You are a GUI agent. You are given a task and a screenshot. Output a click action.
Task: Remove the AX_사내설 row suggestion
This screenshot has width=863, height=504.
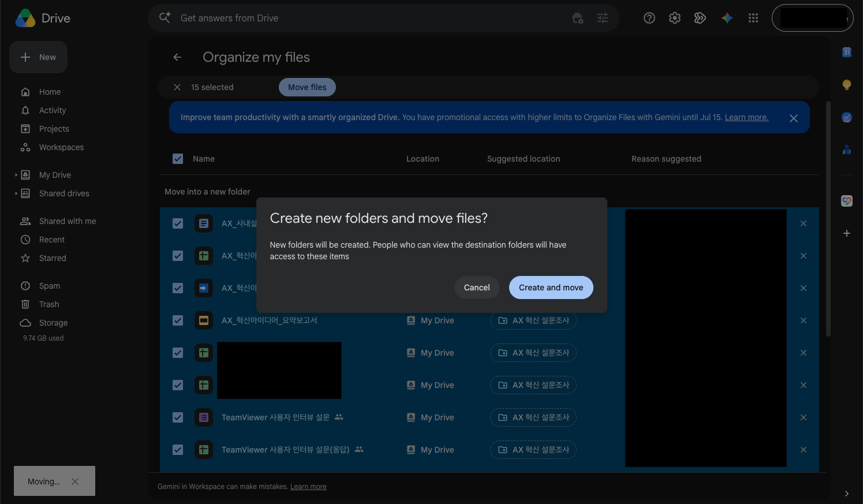[804, 223]
